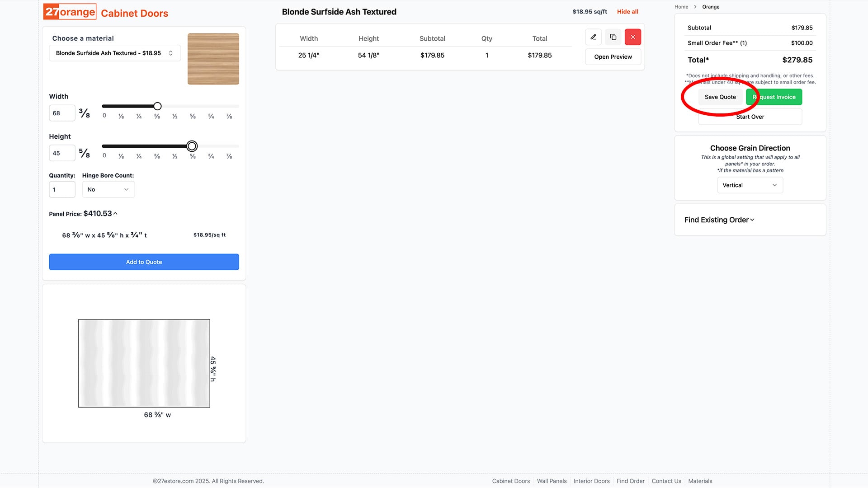Click the duplicate copy icon on quote row
Image resolution: width=868 pixels, height=488 pixels.
point(613,37)
